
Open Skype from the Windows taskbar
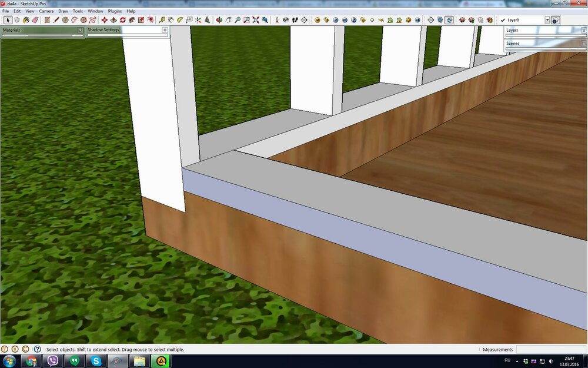pyautogui.click(x=95, y=361)
